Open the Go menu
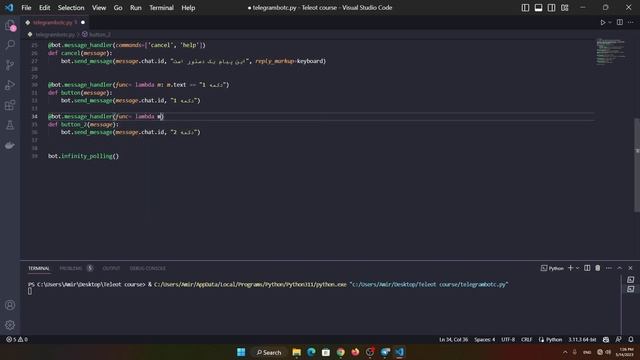 tap(118, 8)
